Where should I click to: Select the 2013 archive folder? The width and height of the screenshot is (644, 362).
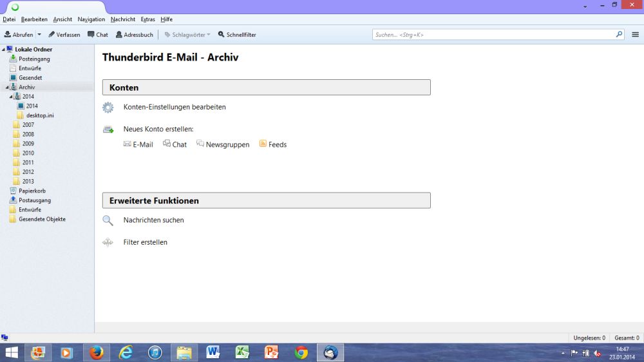click(x=28, y=182)
